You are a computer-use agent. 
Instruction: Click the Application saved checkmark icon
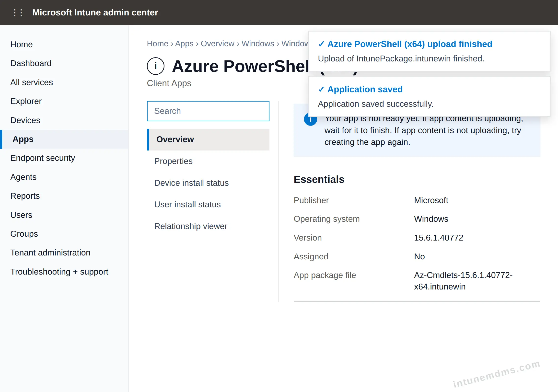pos(321,89)
